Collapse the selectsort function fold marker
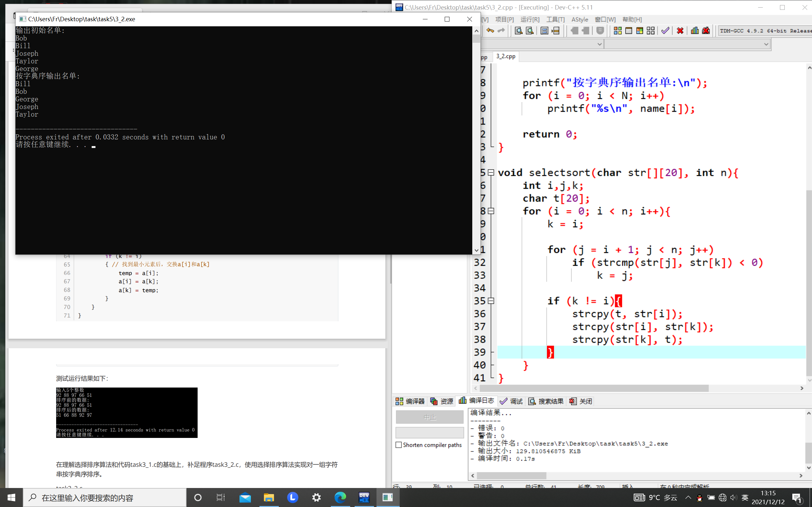 491,173
